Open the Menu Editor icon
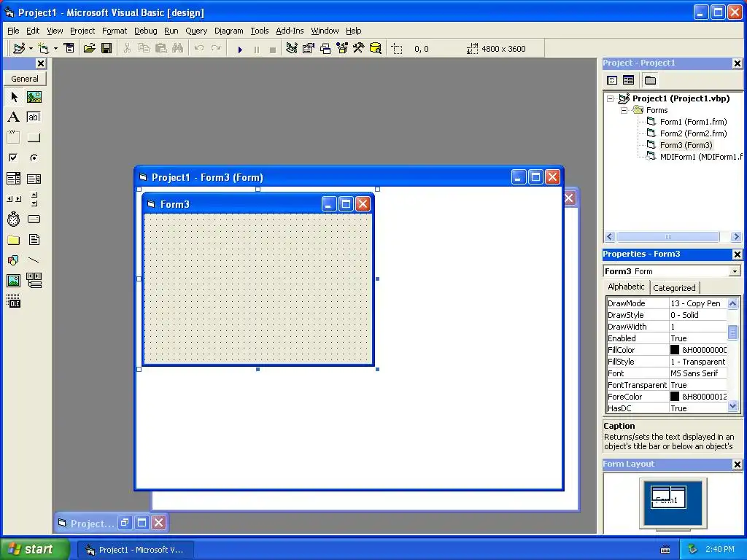Image resolution: width=747 pixels, height=560 pixels. 69,48
